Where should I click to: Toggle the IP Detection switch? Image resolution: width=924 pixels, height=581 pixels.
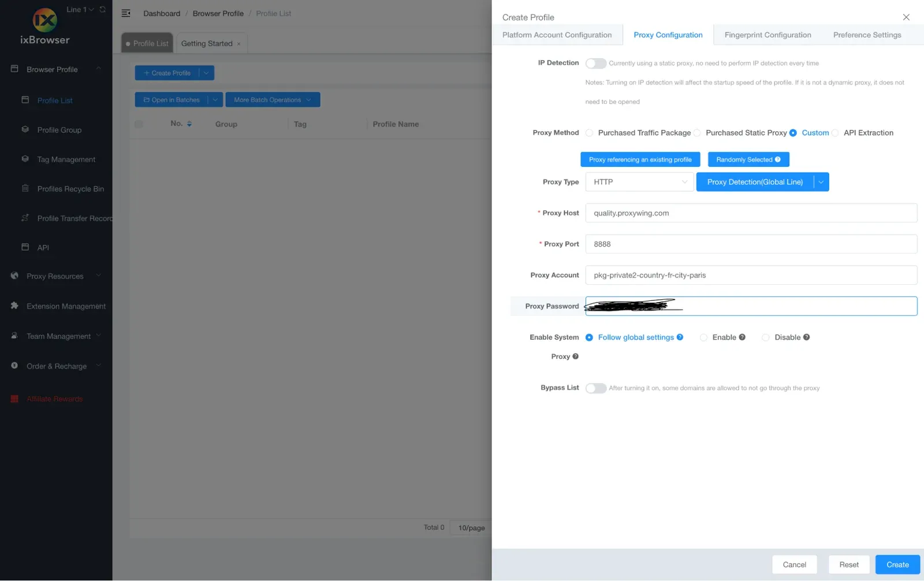pyautogui.click(x=595, y=64)
